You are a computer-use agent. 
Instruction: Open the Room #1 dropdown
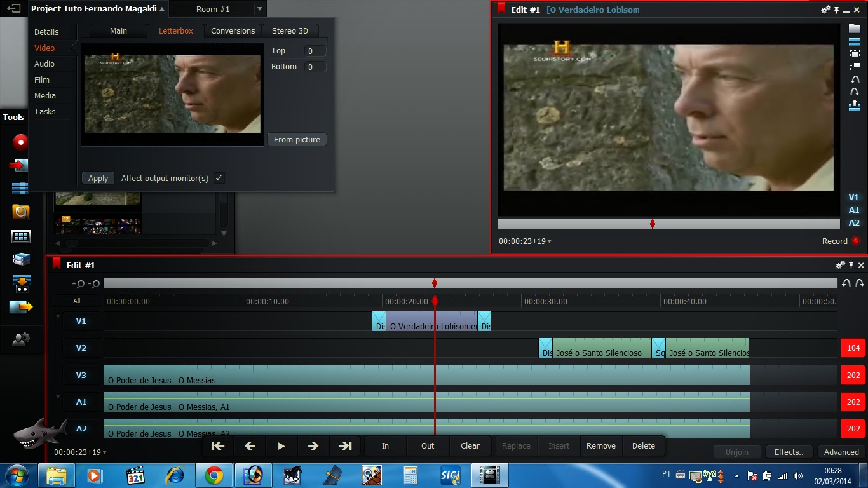pos(259,10)
